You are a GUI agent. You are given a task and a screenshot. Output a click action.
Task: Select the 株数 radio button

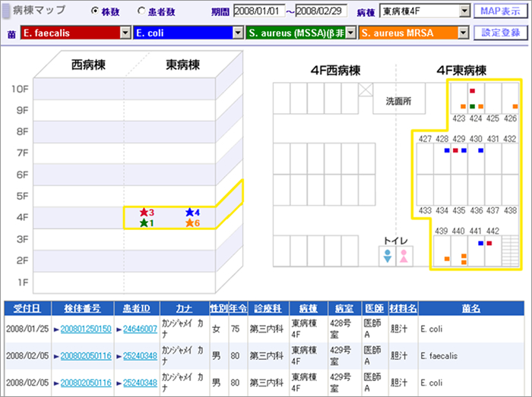[95, 11]
